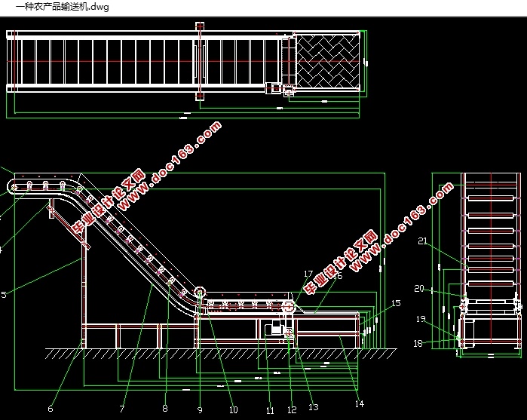Screen dimensions: 527x420
Task: Select part callout number 10
Action: [x=233, y=409]
